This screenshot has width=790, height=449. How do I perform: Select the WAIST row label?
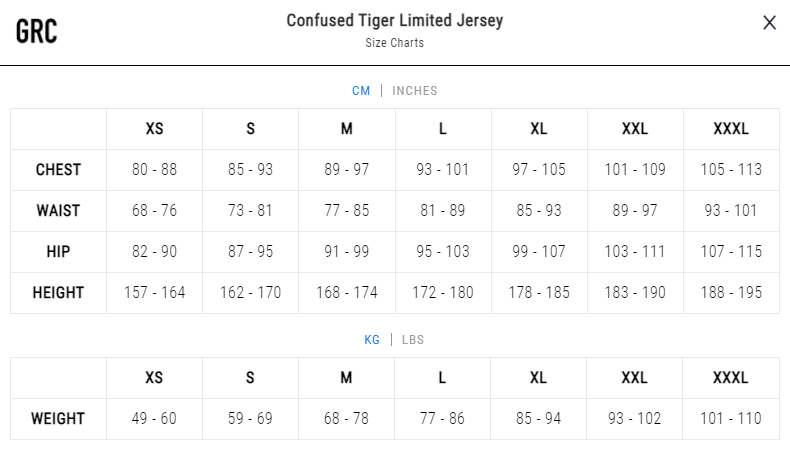tap(58, 211)
